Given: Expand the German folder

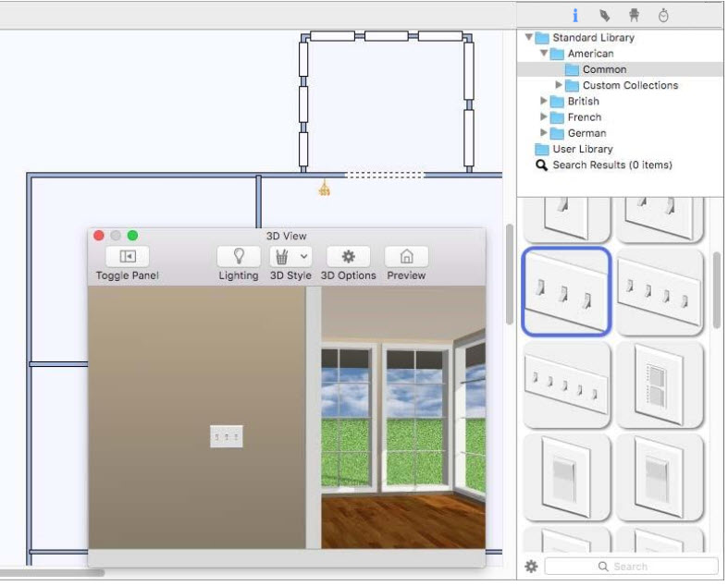Looking at the screenshot, I should coord(544,133).
